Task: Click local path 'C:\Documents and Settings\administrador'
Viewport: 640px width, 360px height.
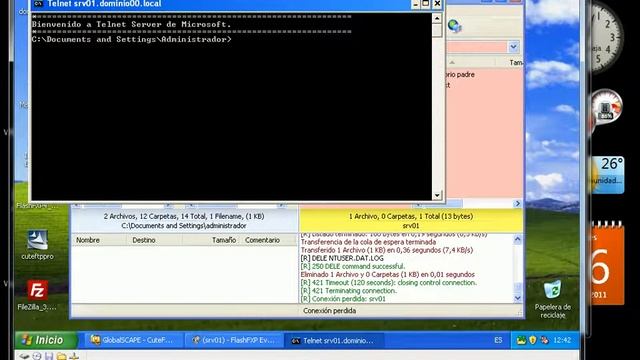Action: pos(184,226)
